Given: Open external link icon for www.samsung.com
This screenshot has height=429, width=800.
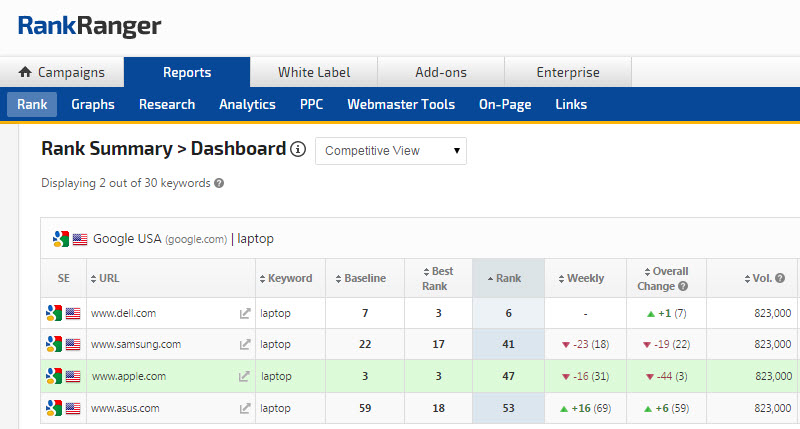Looking at the screenshot, I should point(244,345).
